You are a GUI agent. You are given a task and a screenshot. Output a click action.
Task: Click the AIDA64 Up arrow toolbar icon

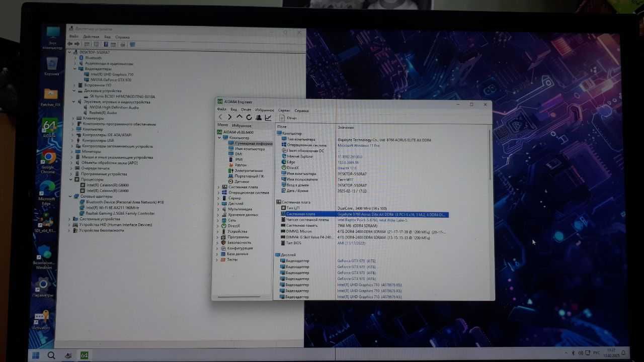coord(239,117)
